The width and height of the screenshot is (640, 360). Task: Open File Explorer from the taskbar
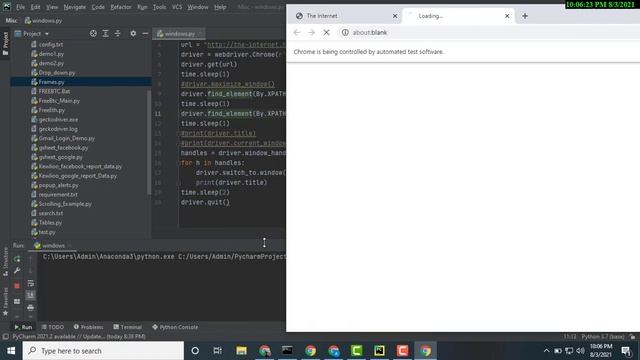click(241, 351)
